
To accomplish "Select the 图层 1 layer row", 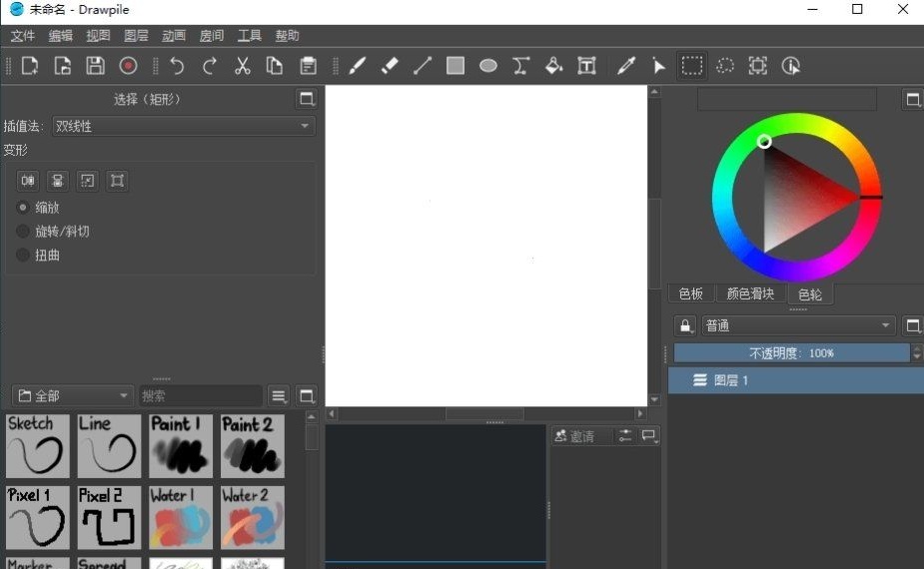I will point(795,380).
